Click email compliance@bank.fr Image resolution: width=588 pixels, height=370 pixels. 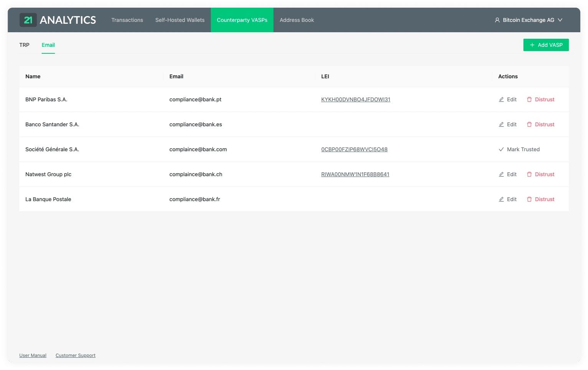tap(195, 199)
